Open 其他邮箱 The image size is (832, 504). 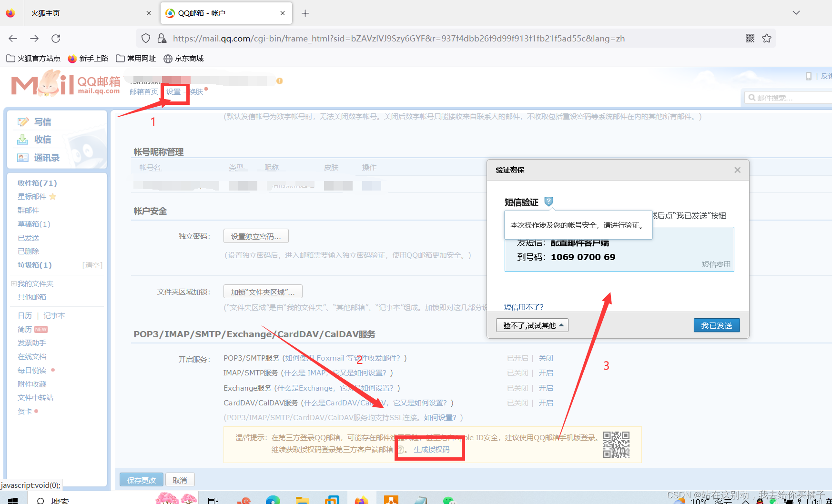pyautogui.click(x=32, y=297)
